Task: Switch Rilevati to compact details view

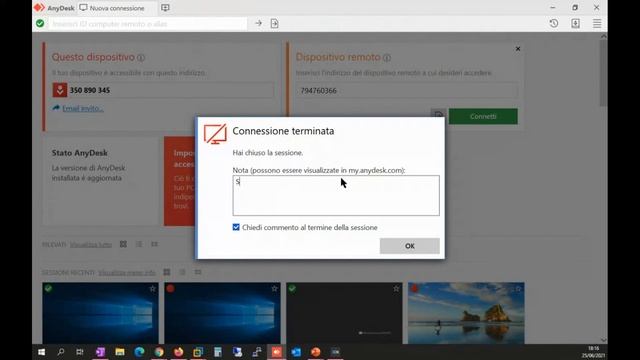Action: [154, 244]
